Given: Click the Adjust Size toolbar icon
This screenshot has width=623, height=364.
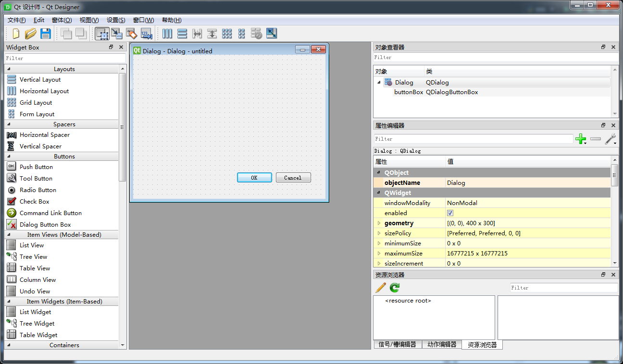Looking at the screenshot, I should 271,34.
